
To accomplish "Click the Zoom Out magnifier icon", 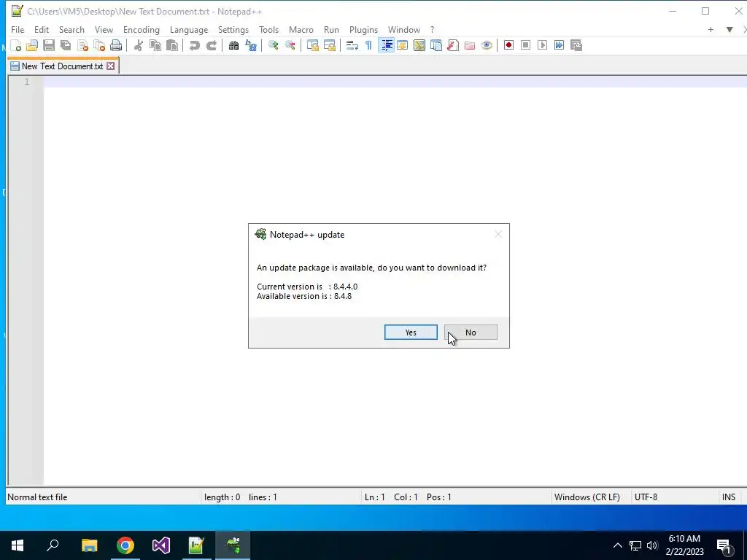I will point(290,45).
